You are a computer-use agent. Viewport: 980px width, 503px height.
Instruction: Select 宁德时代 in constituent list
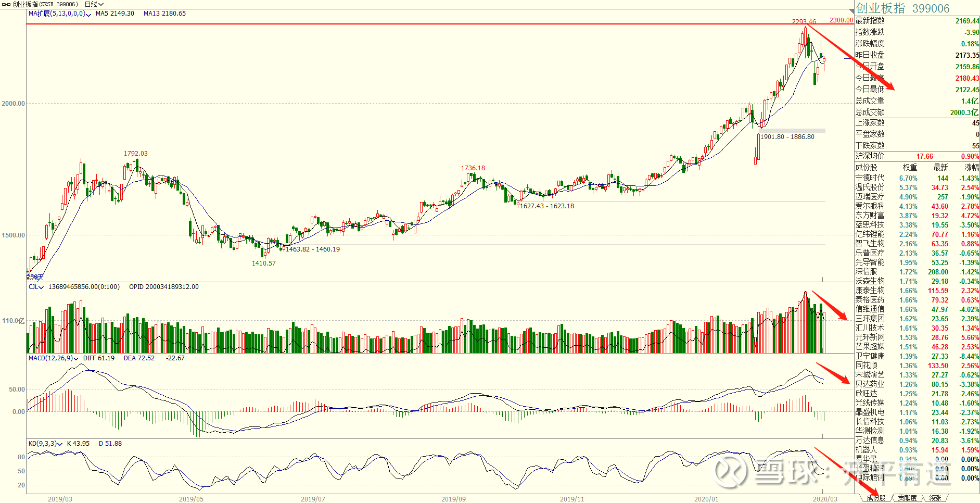tap(917, 178)
